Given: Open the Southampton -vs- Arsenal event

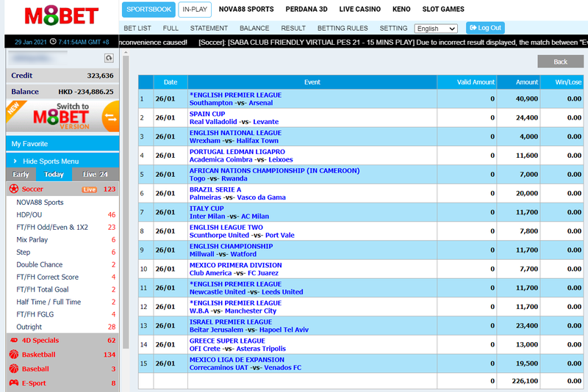Looking at the screenshot, I should pos(231,103).
